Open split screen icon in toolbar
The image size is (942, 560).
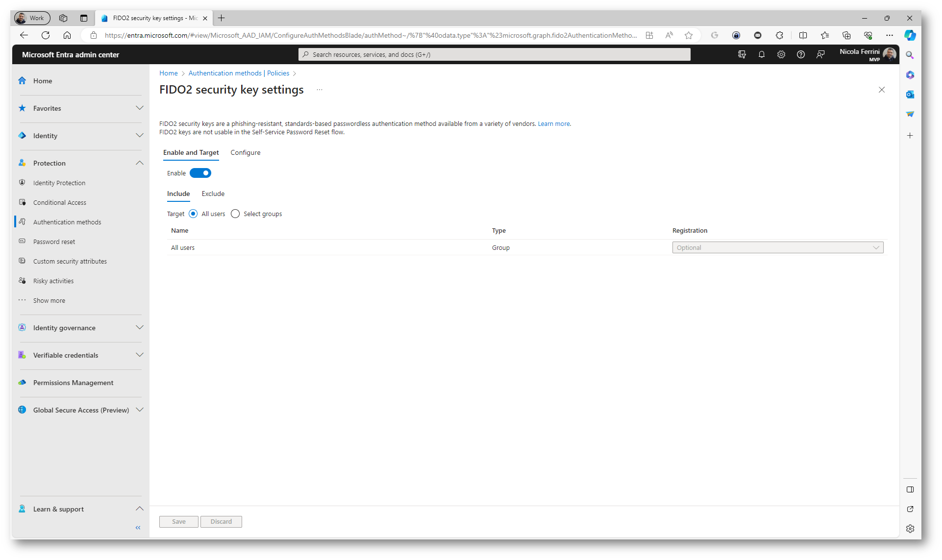tap(803, 35)
